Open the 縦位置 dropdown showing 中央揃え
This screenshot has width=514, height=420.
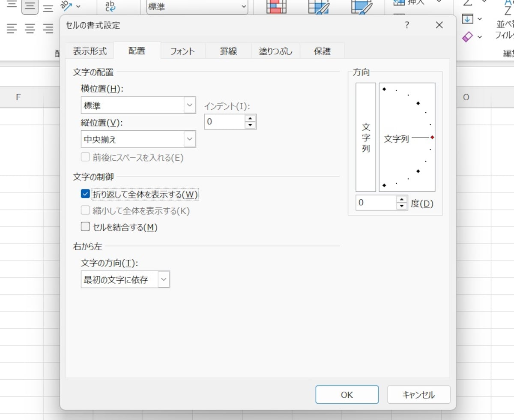click(x=190, y=138)
